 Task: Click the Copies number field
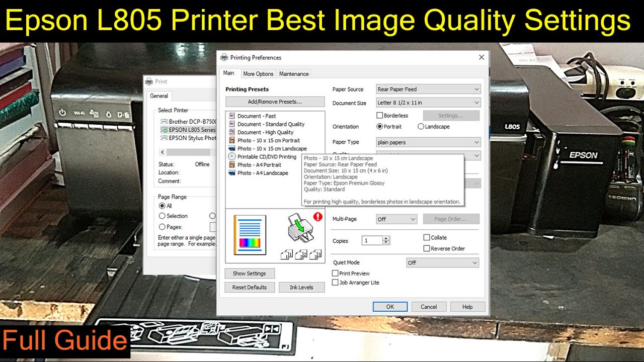pos(372,241)
